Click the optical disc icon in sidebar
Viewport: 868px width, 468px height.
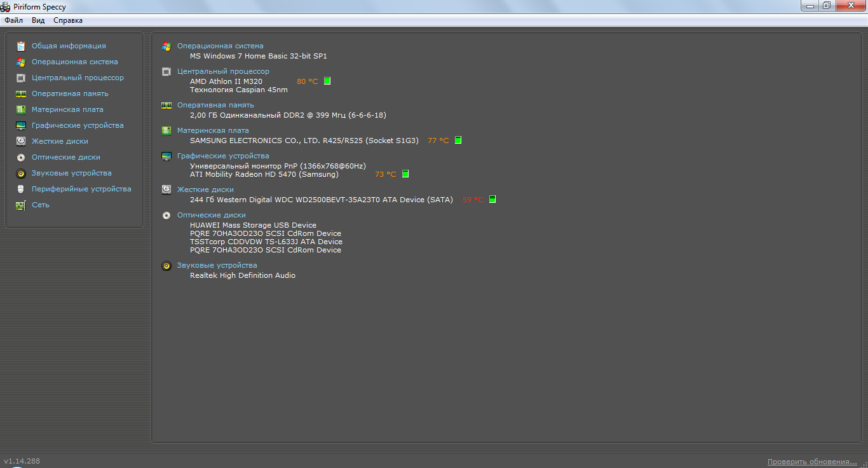click(x=21, y=157)
